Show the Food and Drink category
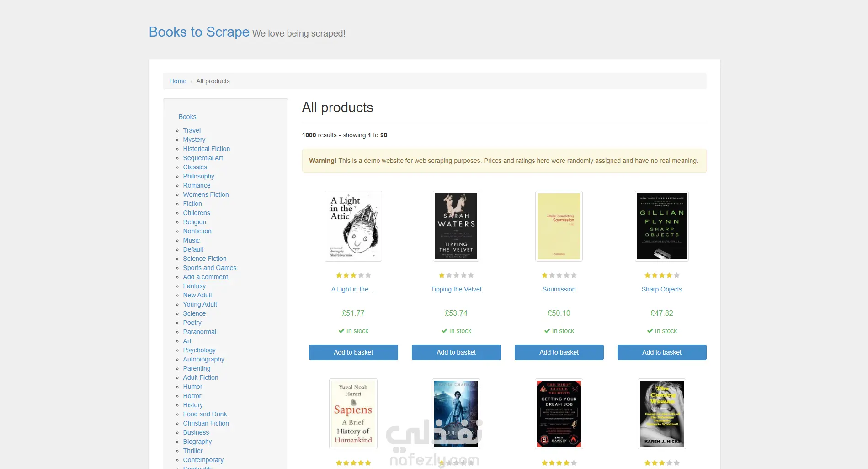The image size is (868, 469). [x=205, y=414]
